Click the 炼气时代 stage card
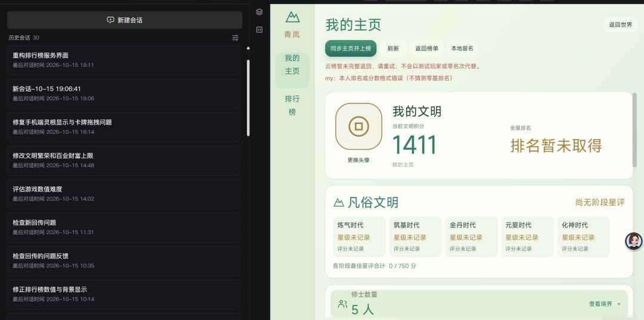The width and height of the screenshot is (644, 320). [x=359, y=237]
